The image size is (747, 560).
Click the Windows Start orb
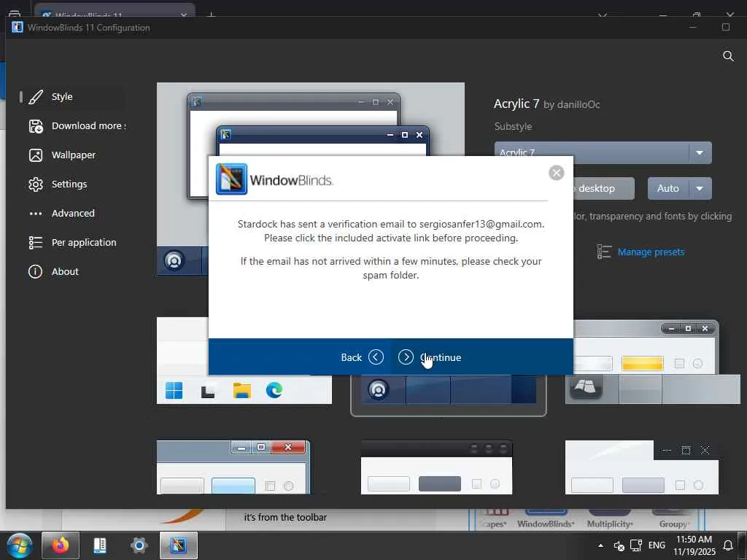click(x=20, y=545)
